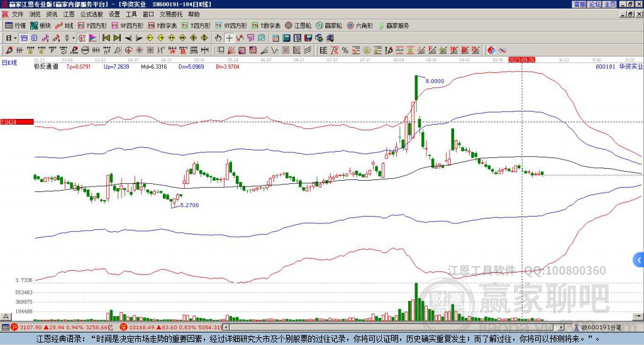Click the 沪 Shanghai index badge
The height and width of the screenshot is (345, 644).
[14, 327]
